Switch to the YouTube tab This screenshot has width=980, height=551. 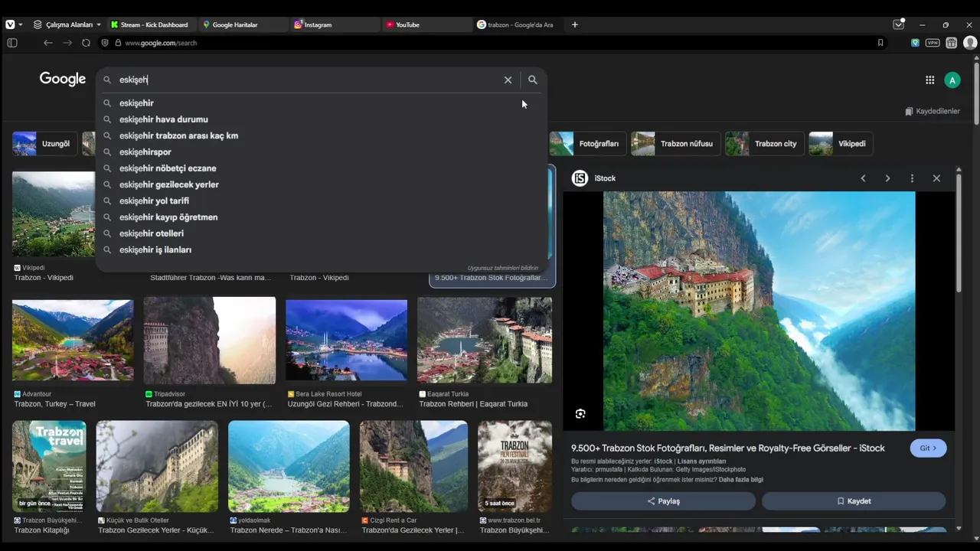pos(427,24)
